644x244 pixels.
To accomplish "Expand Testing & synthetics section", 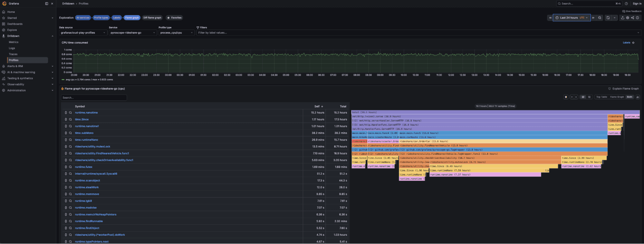I will click(53, 78).
